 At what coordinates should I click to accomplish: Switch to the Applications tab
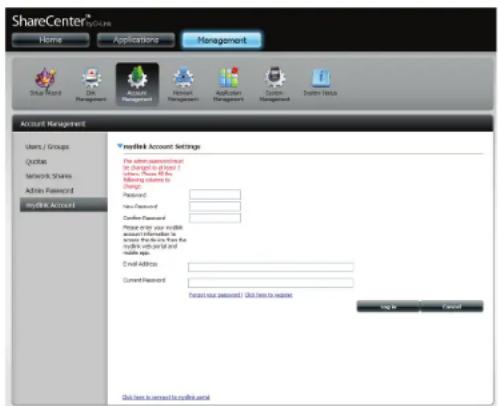pyautogui.click(x=136, y=40)
